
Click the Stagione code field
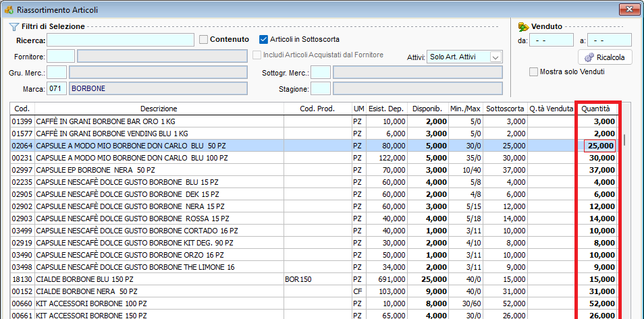(321, 88)
